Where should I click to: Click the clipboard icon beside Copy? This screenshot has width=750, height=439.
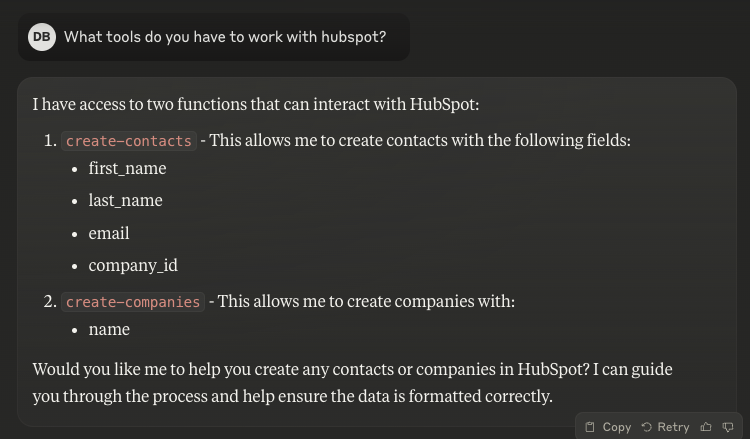(590, 427)
